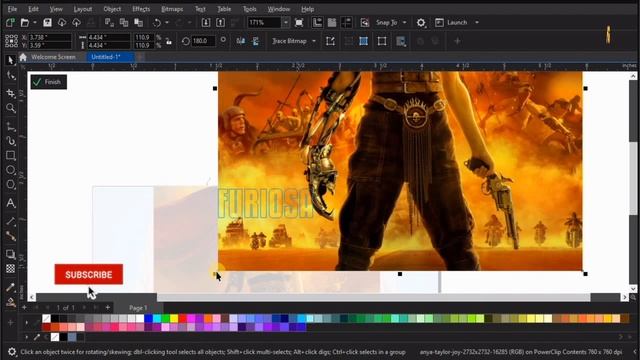Click the Edit Bitmap icon
This screenshot has width=640, height=360.
330,41
